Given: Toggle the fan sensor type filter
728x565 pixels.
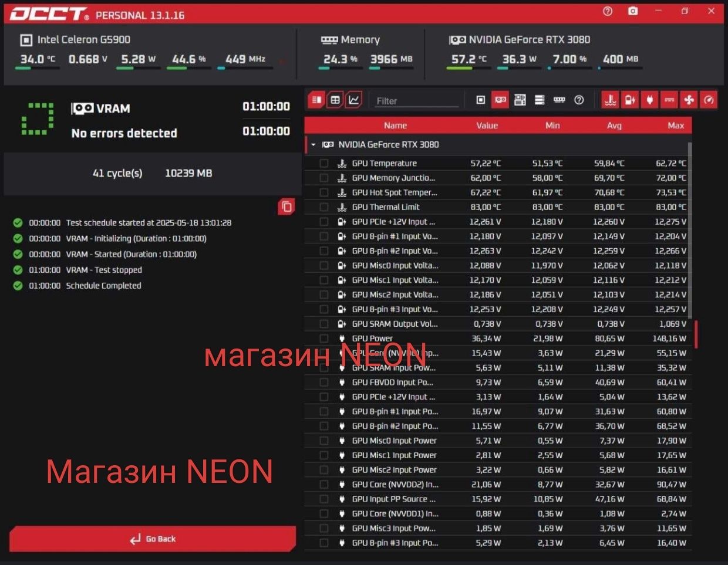Looking at the screenshot, I should pyautogui.click(x=689, y=100).
